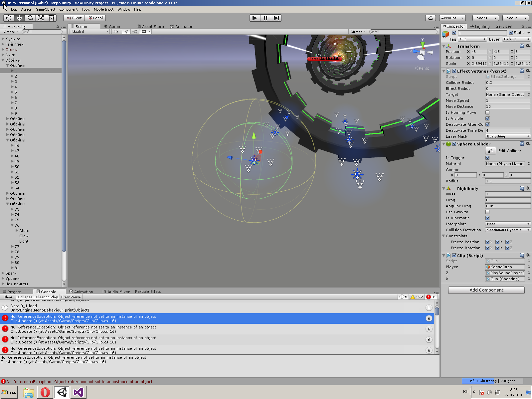Viewport: 532px width, 399px height.
Task: Open Clip Script gear menu
Action: coord(528,255)
